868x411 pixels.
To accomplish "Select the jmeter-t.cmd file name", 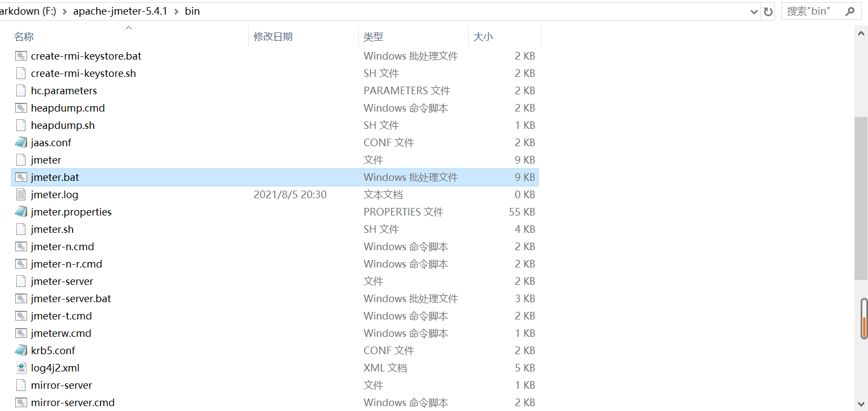I will (x=61, y=316).
